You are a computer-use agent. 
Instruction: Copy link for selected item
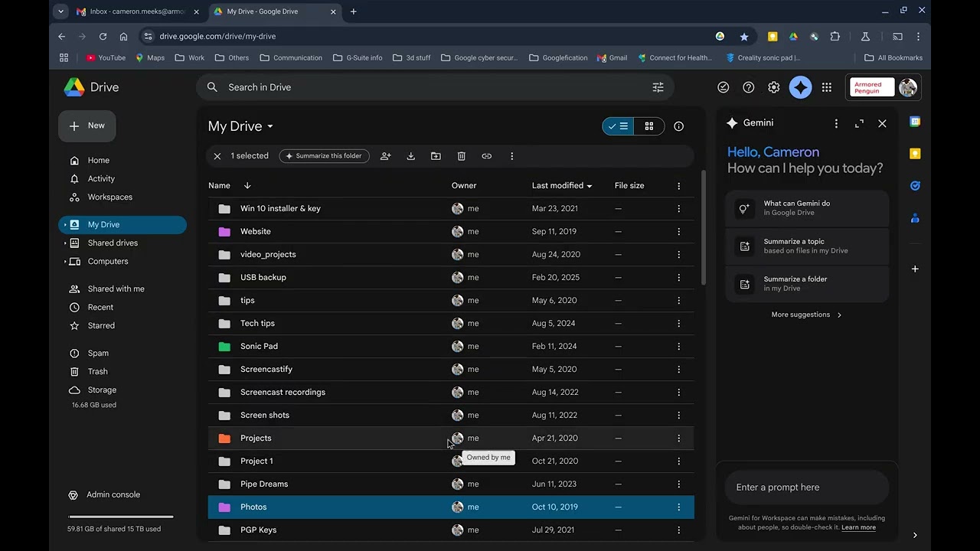coord(487,156)
